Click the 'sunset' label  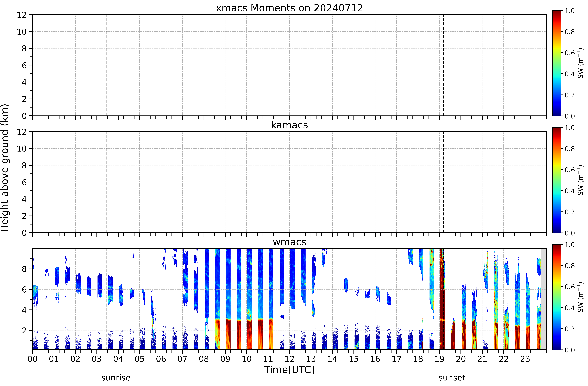coord(452,378)
